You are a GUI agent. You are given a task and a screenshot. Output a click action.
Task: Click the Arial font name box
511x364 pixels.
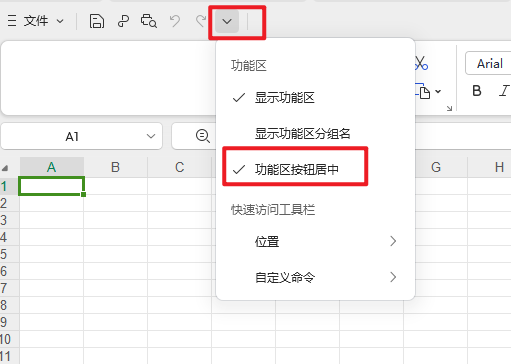488,63
